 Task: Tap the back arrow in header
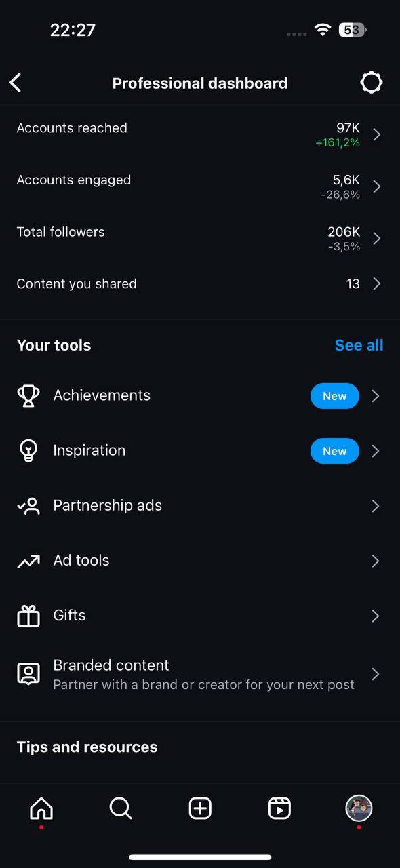click(x=16, y=83)
